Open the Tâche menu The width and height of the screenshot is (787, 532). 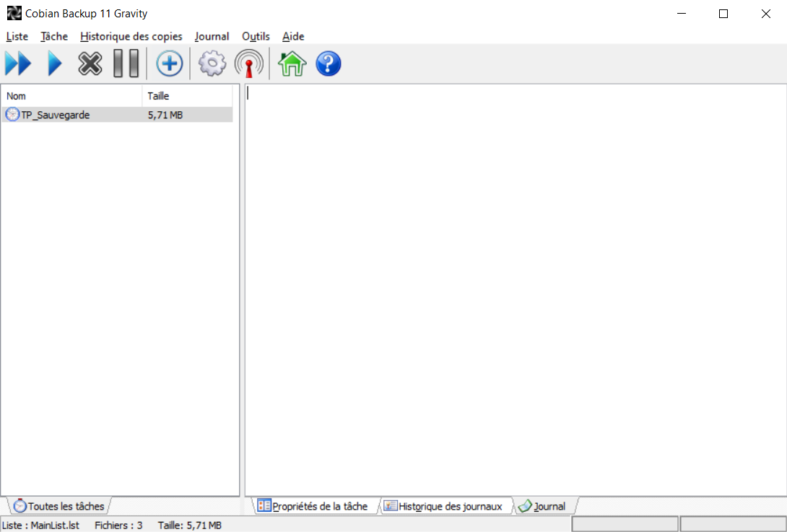(54, 37)
